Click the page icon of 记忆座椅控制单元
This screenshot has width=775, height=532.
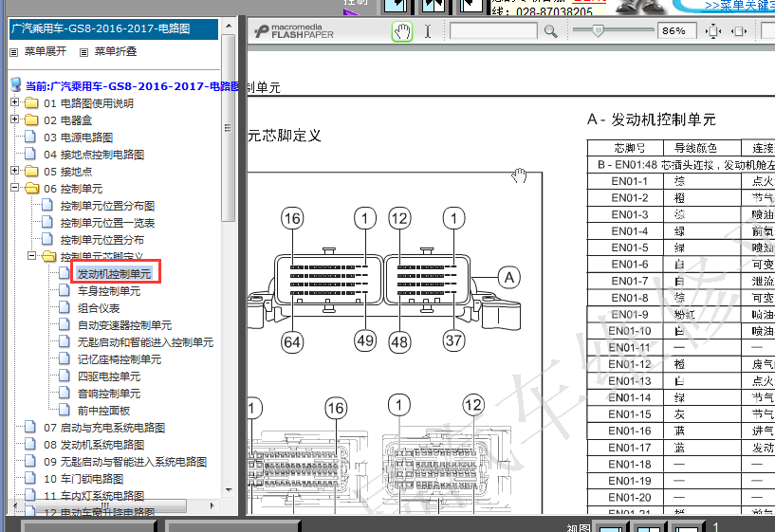click(65, 359)
